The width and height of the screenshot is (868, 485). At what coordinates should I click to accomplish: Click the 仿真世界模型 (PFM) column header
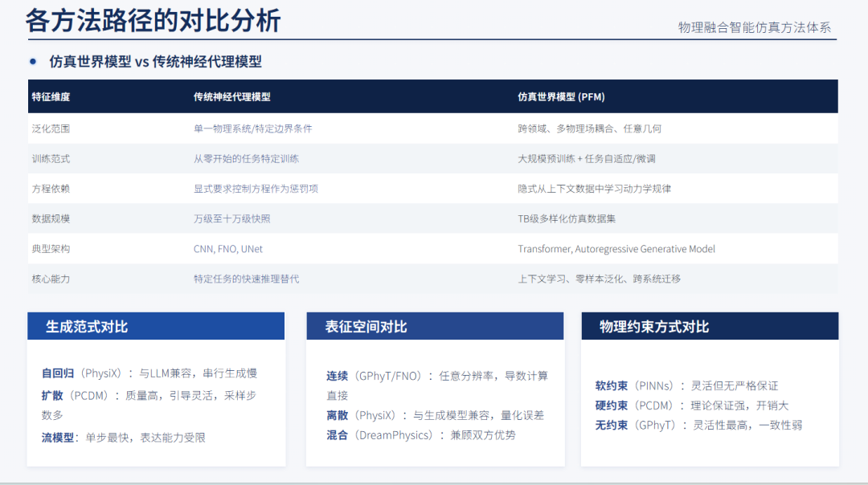tap(561, 97)
